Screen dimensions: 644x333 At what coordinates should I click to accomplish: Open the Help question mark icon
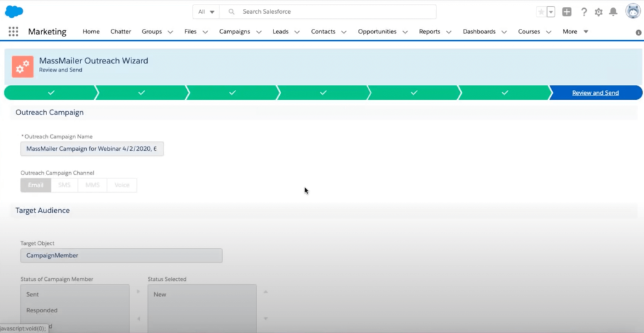(584, 12)
